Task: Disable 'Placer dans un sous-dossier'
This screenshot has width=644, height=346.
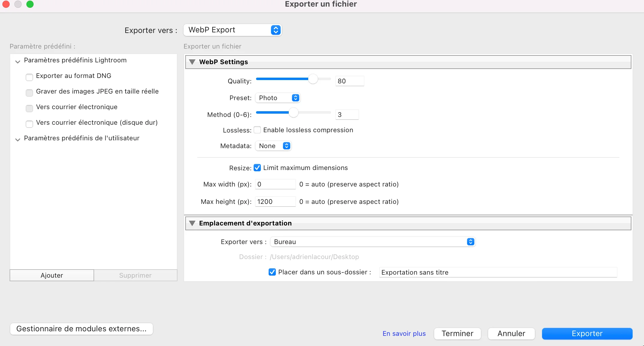Action: pyautogui.click(x=272, y=272)
